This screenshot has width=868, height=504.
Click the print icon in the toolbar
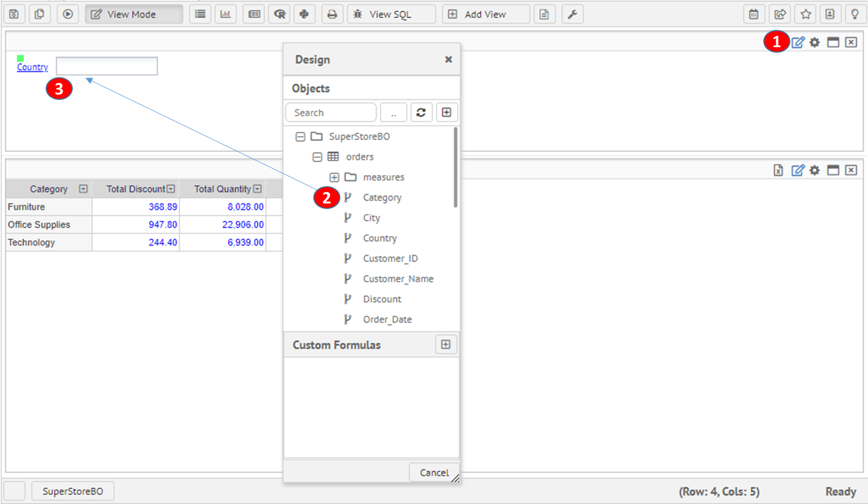[x=332, y=14]
